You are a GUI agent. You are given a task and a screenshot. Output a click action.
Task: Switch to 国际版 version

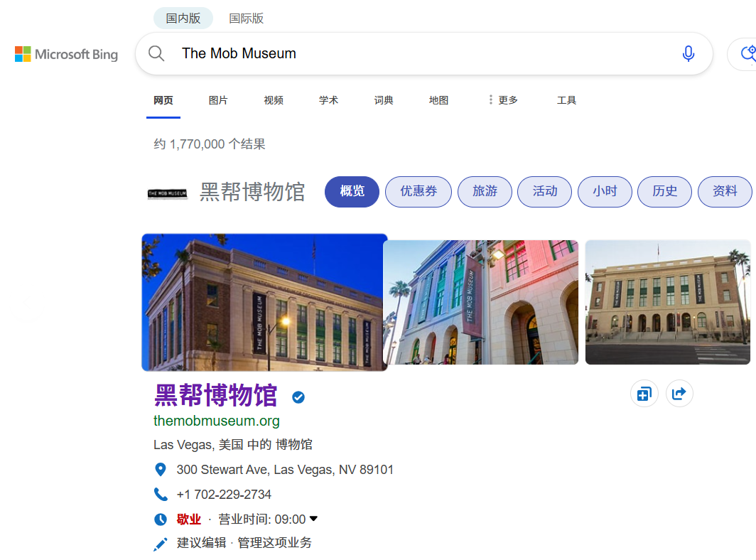246,18
